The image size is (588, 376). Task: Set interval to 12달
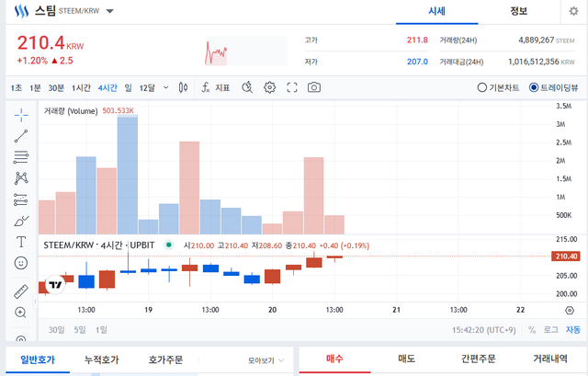pos(147,88)
